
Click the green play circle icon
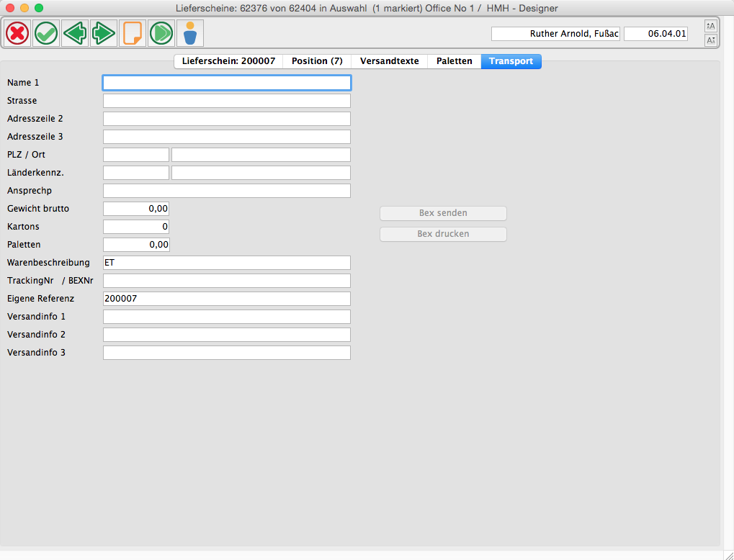click(161, 33)
